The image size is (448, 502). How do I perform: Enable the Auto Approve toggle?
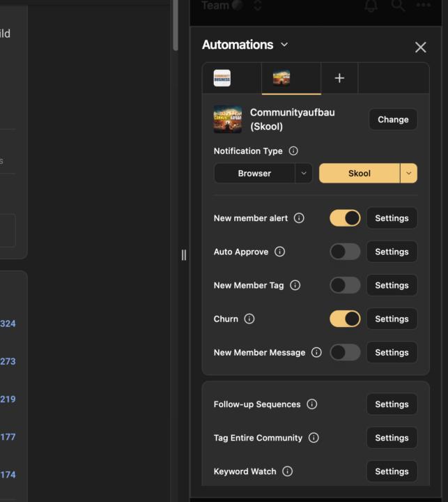(345, 252)
